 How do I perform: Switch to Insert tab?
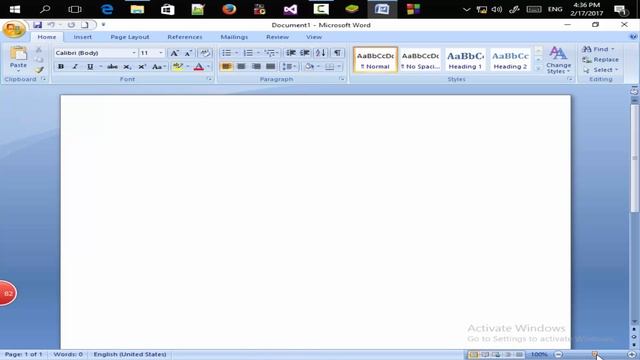(x=82, y=37)
